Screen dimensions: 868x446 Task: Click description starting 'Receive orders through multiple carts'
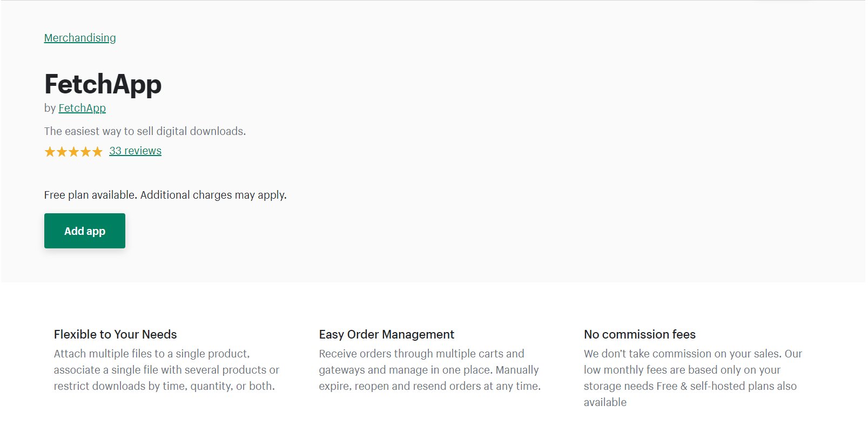(x=430, y=370)
